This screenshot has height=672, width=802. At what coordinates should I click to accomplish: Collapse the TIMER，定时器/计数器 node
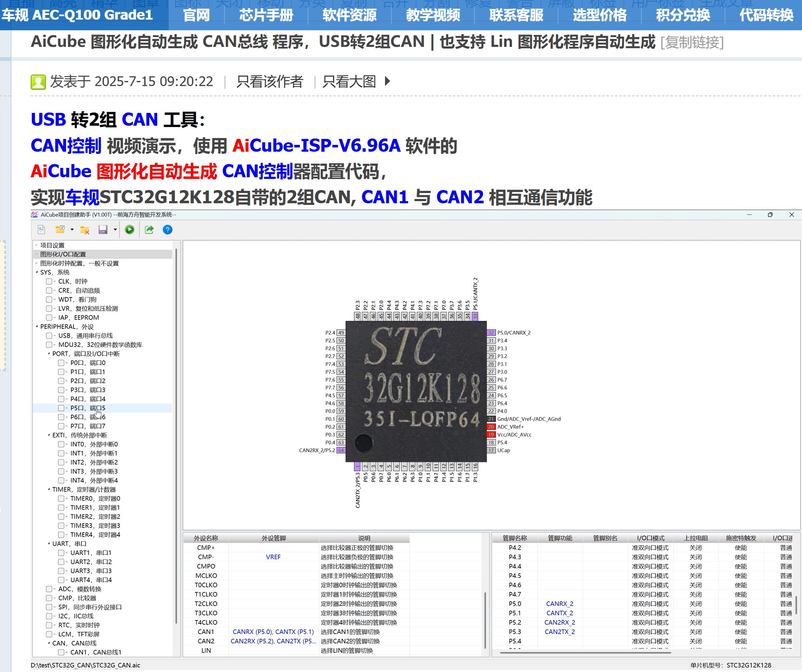pyautogui.click(x=49, y=490)
